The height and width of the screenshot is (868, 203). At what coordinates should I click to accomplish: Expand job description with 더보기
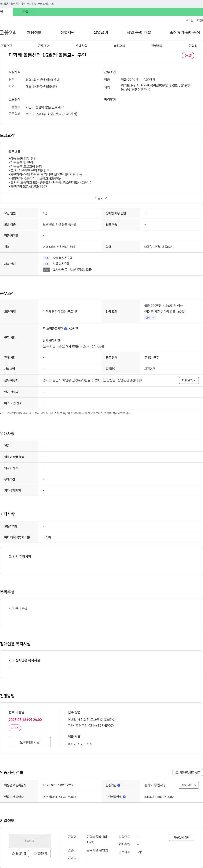point(101,199)
